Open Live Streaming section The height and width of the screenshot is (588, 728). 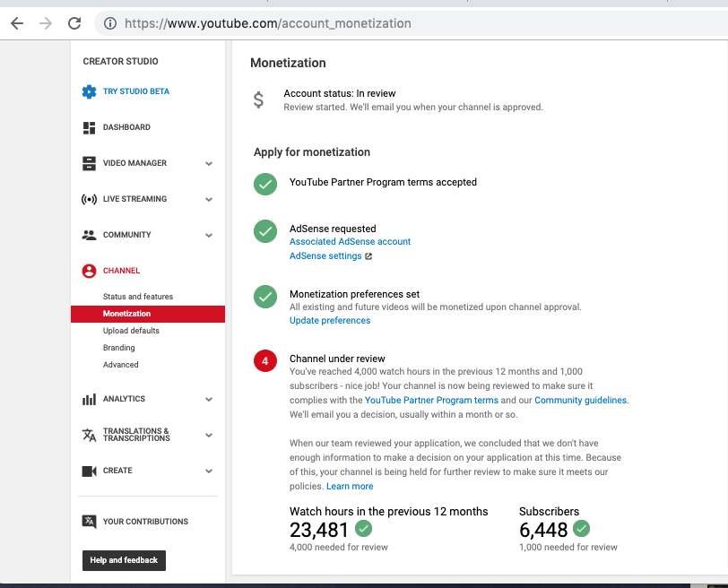coord(134,199)
